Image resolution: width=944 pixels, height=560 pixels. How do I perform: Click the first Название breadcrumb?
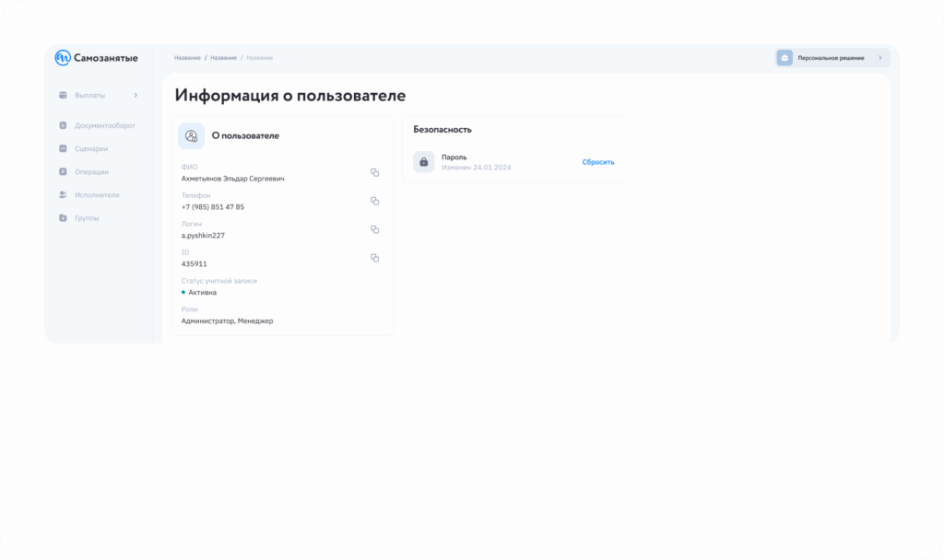[187, 58]
